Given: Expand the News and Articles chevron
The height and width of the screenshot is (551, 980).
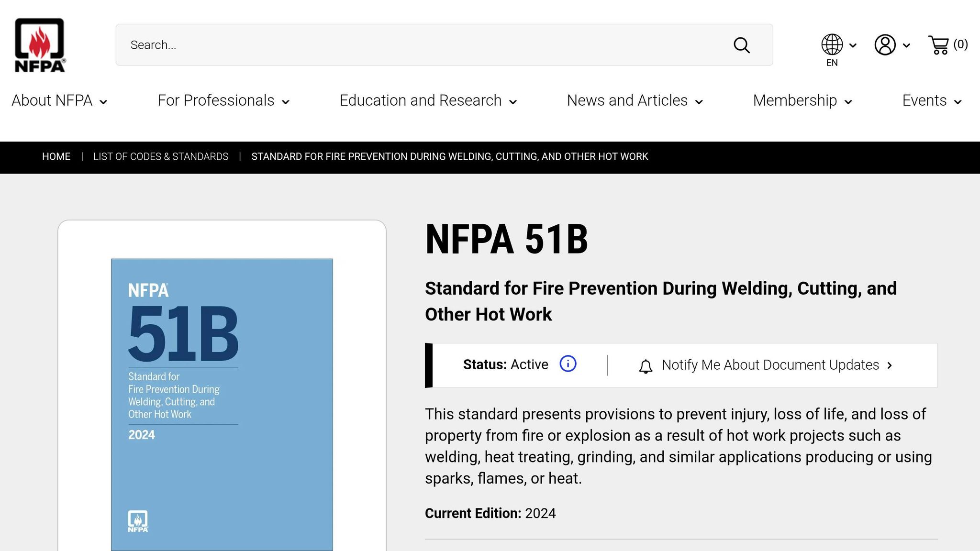Looking at the screenshot, I should [699, 102].
